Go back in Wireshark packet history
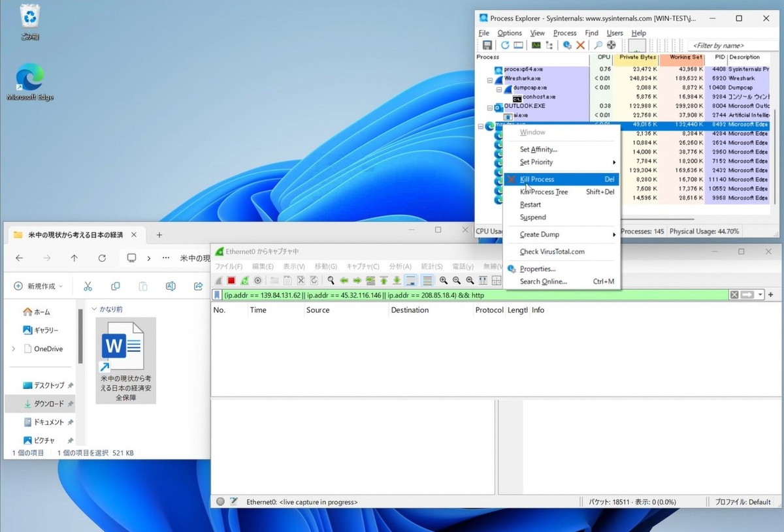The image size is (784, 532). pyautogui.click(x=344, y=280)
